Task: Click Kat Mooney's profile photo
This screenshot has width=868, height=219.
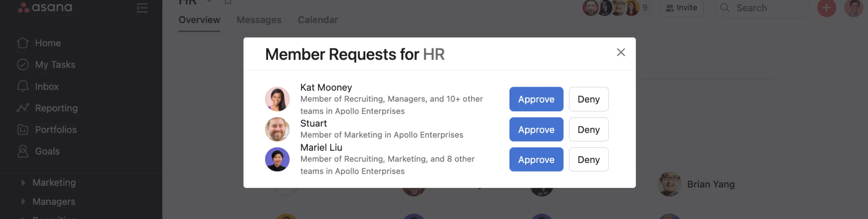Action: [x=277, y=99]
